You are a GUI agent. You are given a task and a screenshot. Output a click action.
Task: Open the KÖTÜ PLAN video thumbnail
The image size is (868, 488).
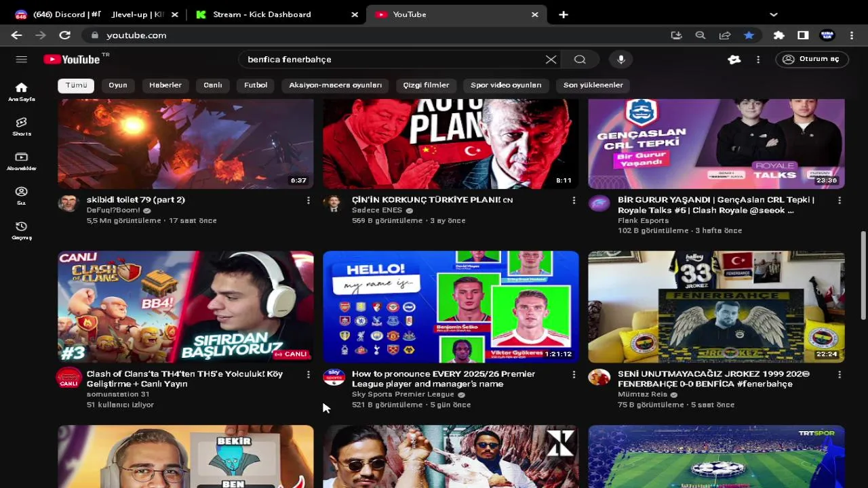click(x=451, y=144)
